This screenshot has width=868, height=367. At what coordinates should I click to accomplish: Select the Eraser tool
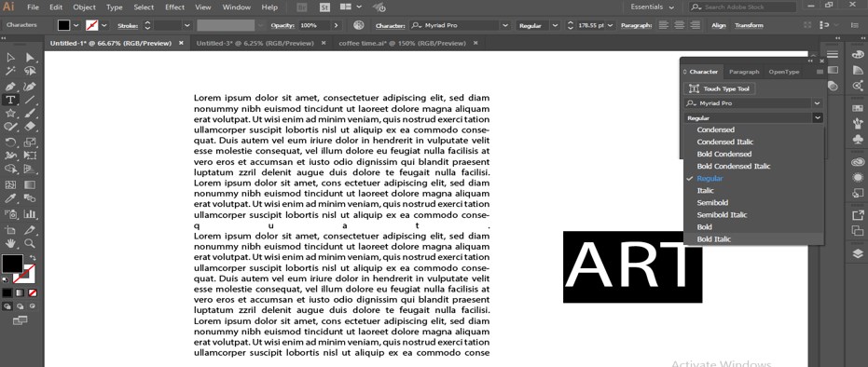click(30, 127)
